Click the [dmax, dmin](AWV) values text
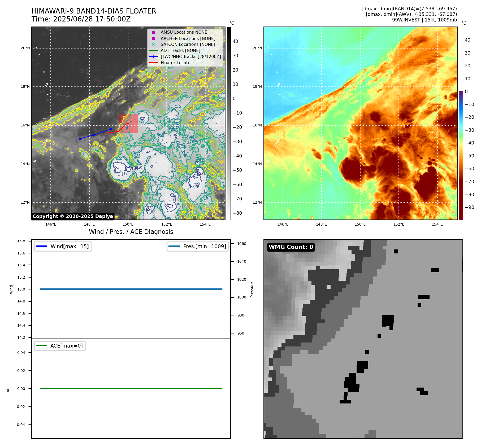The width and height of the screenshot is (481, 448). 411,14
